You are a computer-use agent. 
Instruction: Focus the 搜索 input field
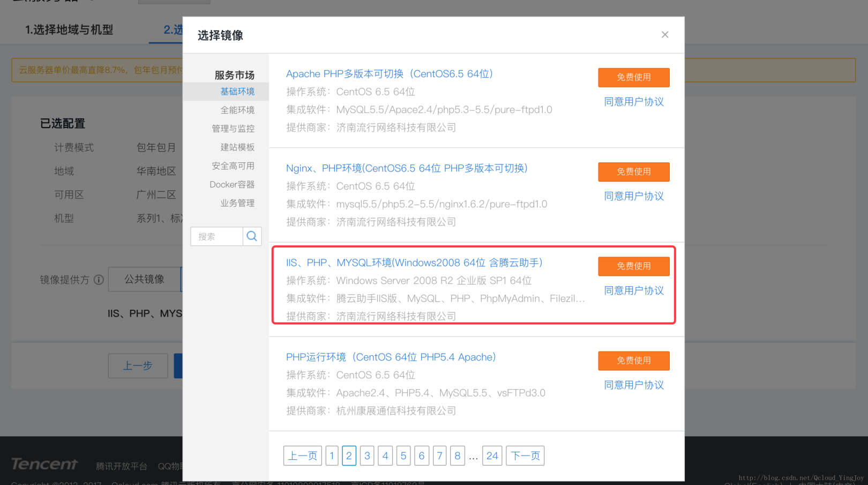click(216, 236)
